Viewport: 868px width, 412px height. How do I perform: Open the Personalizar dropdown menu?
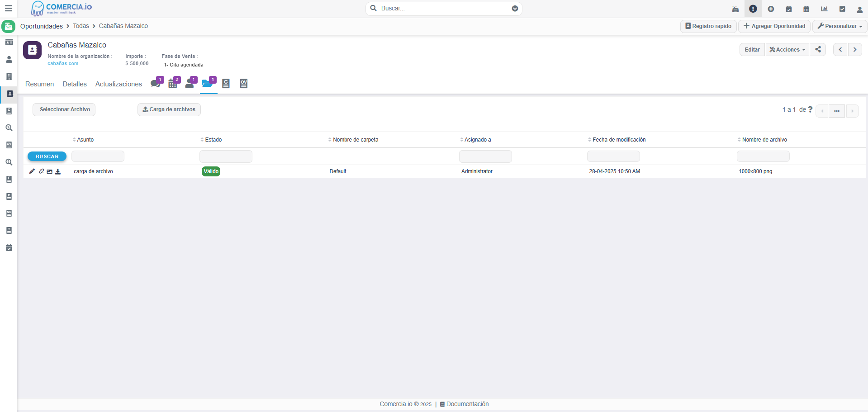(840, 26)
